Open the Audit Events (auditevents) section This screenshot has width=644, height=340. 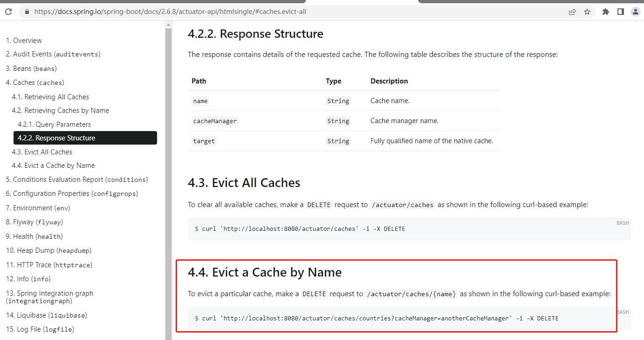pos(53,54)
